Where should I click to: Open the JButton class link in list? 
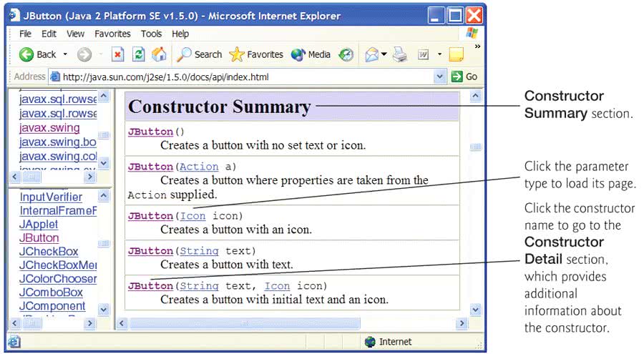(39, 237)
